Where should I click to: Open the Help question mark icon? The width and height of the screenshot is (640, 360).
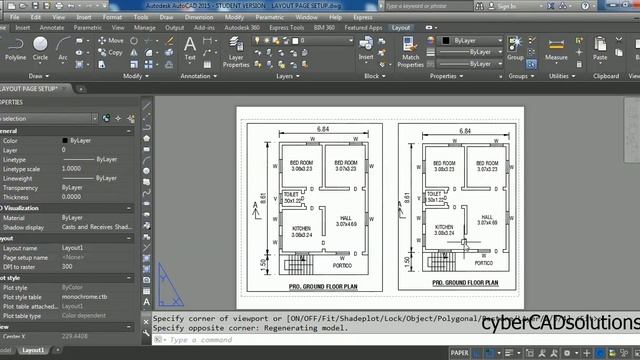click(x=585, y=6)
